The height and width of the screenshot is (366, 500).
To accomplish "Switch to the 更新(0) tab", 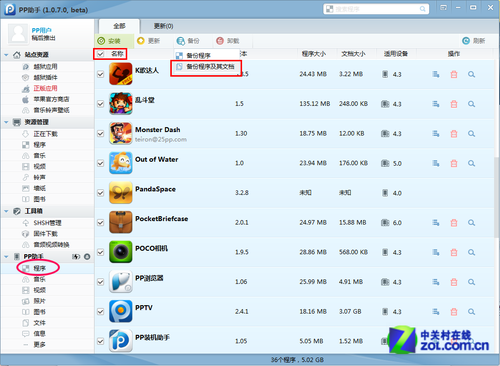I will pos(163,26).
